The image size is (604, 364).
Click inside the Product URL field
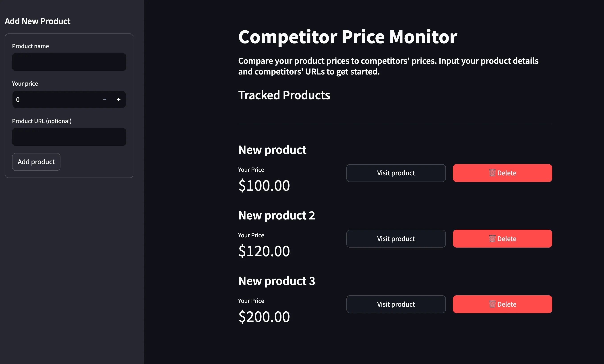[69, 137]
